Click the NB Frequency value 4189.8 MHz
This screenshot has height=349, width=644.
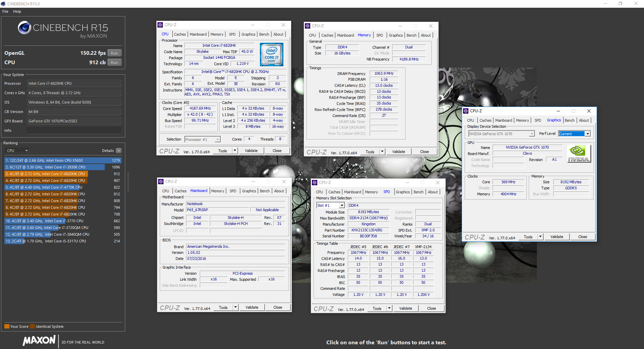click(x=409, y=59)
